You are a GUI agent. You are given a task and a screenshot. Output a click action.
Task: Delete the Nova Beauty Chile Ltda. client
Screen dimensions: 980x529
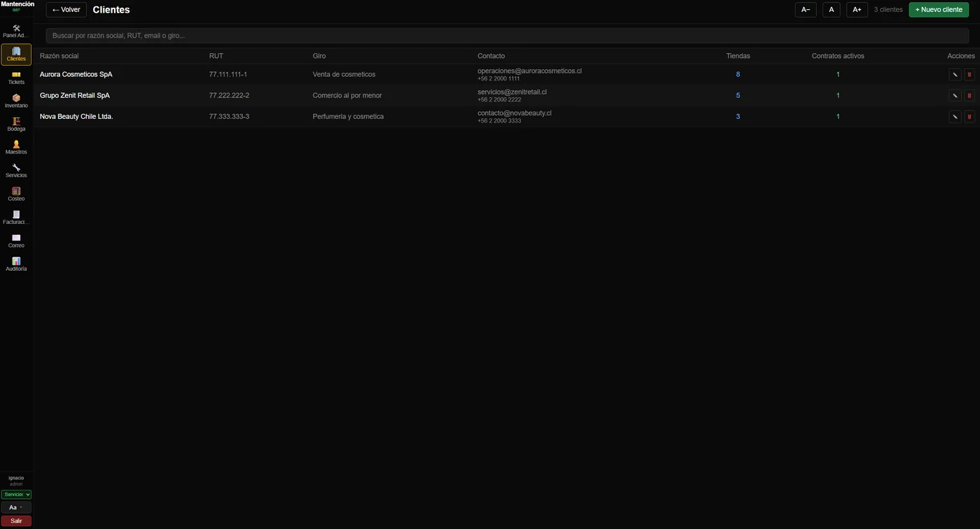(x=969, y=116)
